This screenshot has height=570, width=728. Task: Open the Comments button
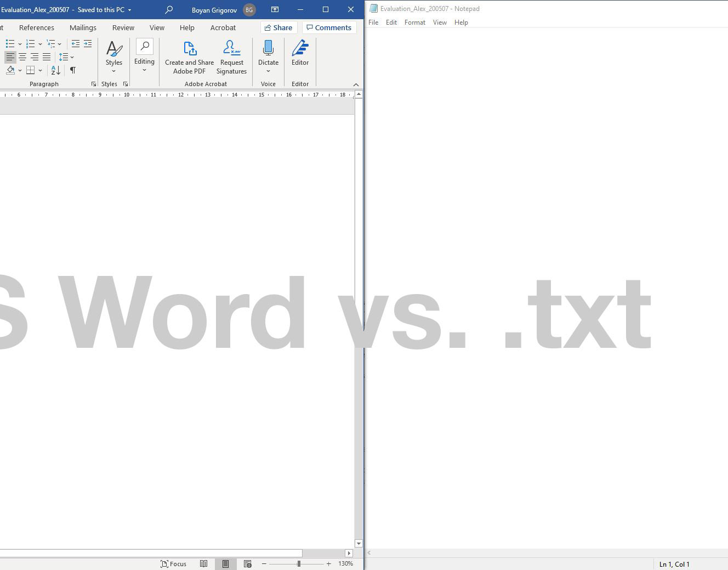[329, 27]
